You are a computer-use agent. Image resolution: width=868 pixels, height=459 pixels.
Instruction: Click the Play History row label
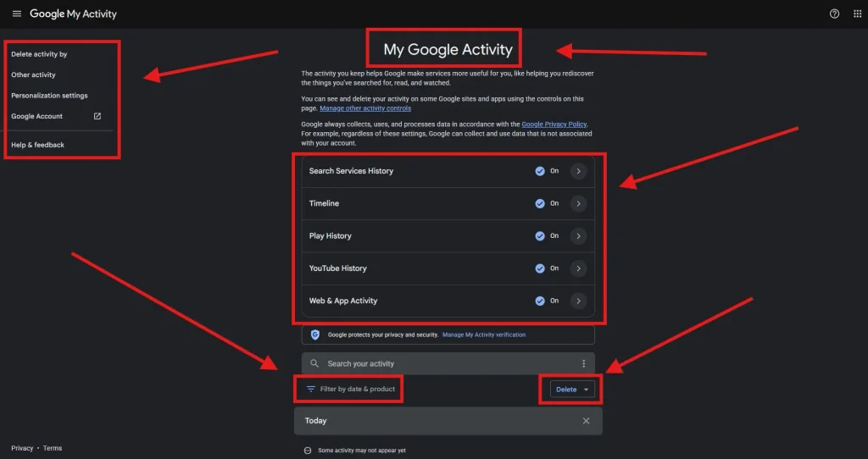click(x=330, y=236)
